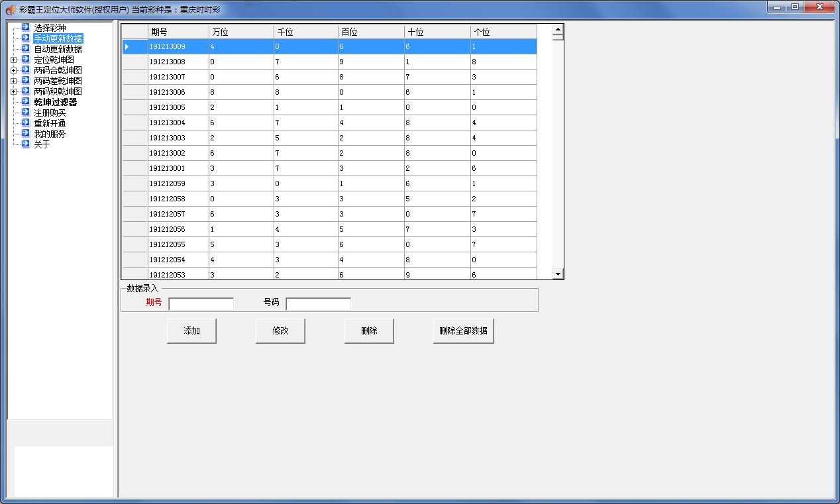This screenshot has height=504, width=840.
Task: Click the arrow icon next to 我的服务
Action: pyautogui.click(x=25, y=134)
